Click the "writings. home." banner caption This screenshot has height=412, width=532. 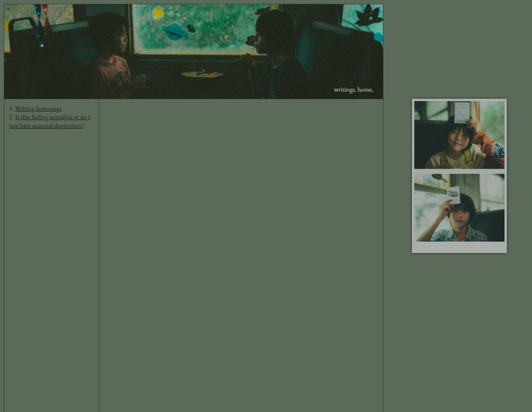pos(353,90)
